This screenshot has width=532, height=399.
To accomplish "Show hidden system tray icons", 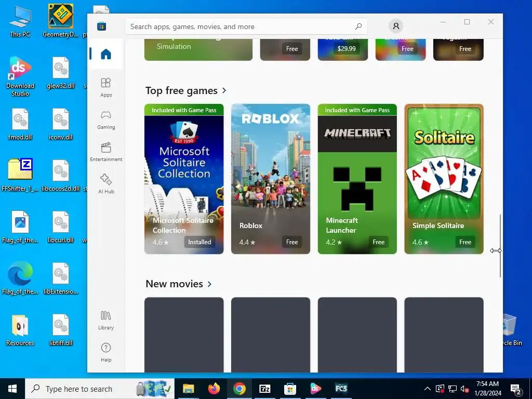I will pos(428,389).
